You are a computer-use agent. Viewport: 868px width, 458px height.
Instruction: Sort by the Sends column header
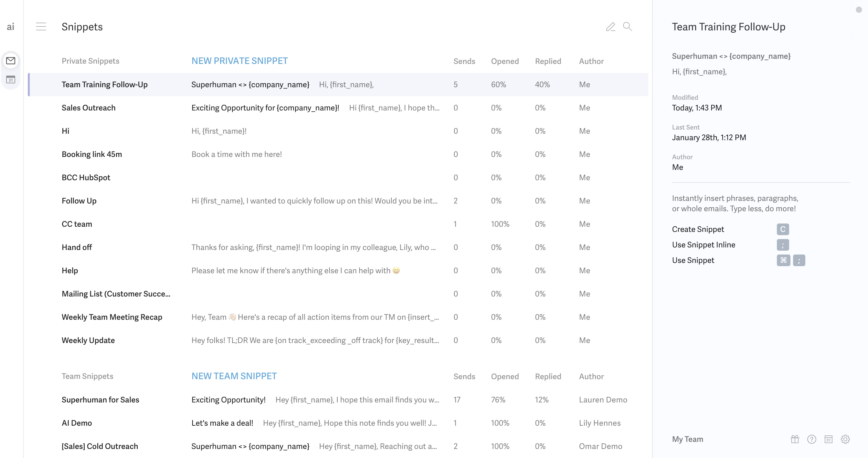[464, 61]
